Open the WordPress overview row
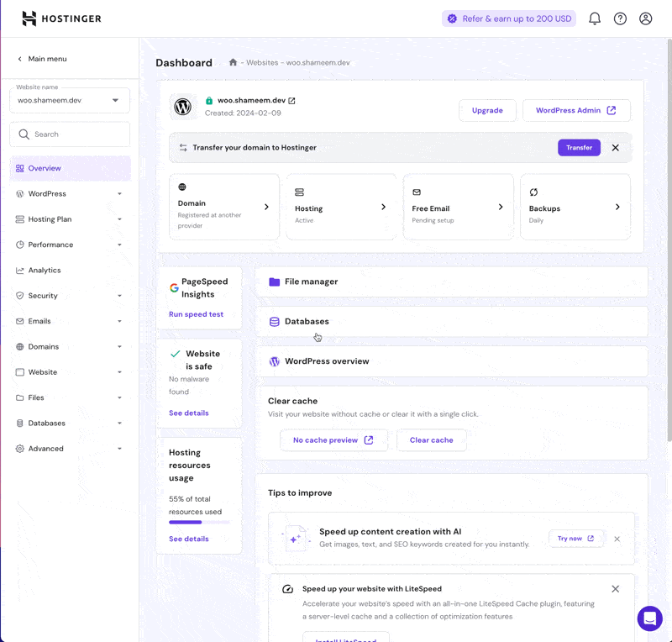672x642 pixels. point(451,361)
